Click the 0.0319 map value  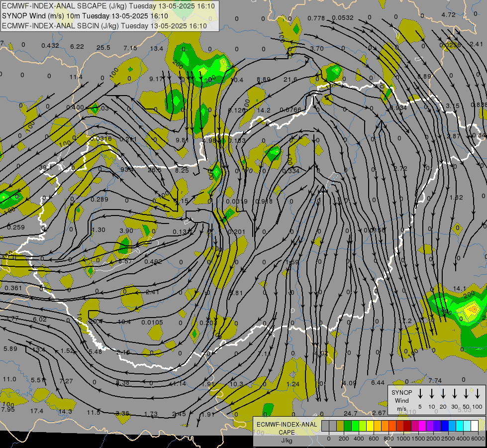click(x=237, y=202)
